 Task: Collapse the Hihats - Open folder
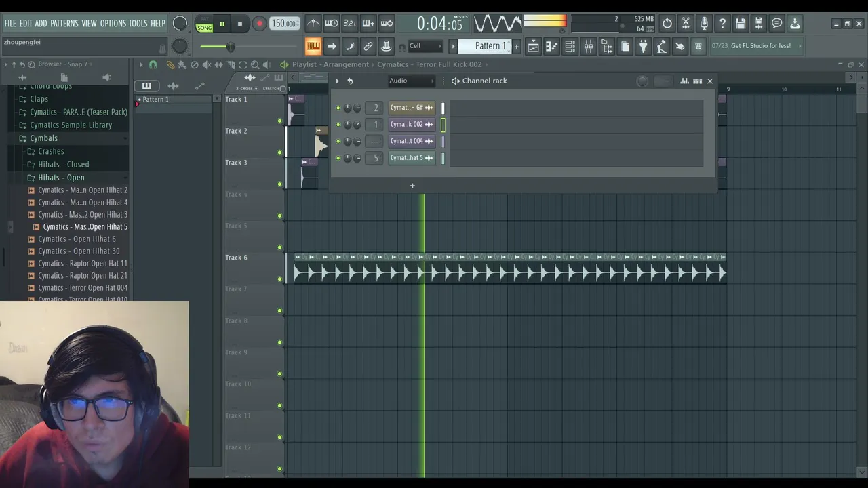tap(61, 178)
